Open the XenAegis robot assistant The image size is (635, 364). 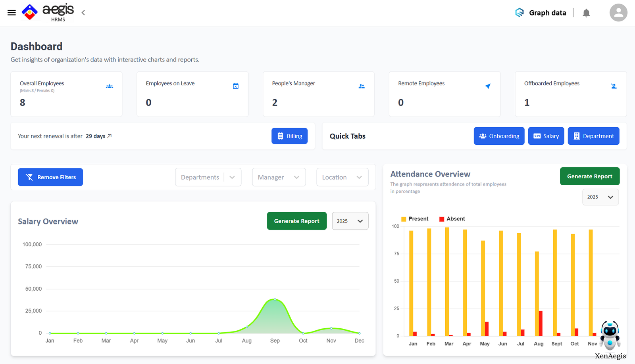(x=610, y=336)
